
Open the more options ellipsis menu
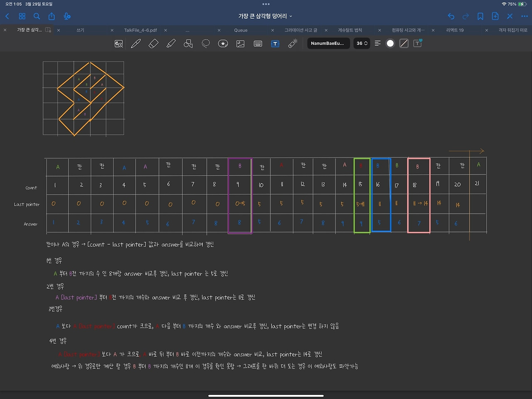point(525,16)
